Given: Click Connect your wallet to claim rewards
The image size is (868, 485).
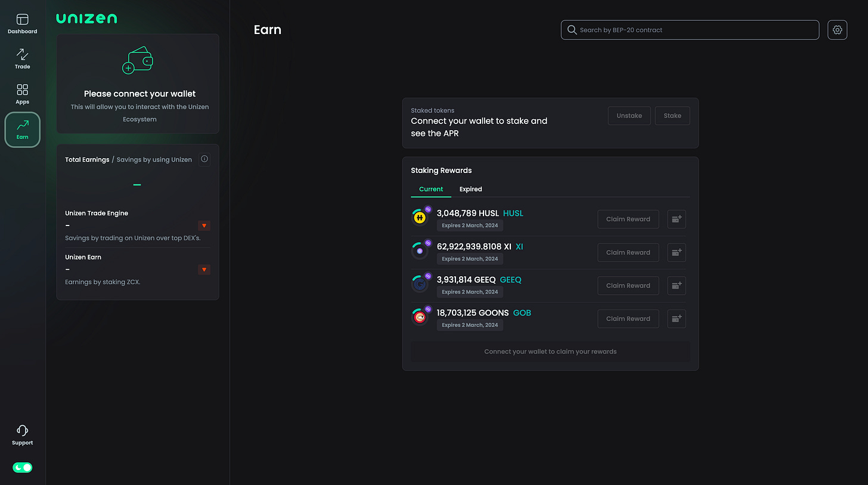Looking at the screenshot, I should (550, 351).
